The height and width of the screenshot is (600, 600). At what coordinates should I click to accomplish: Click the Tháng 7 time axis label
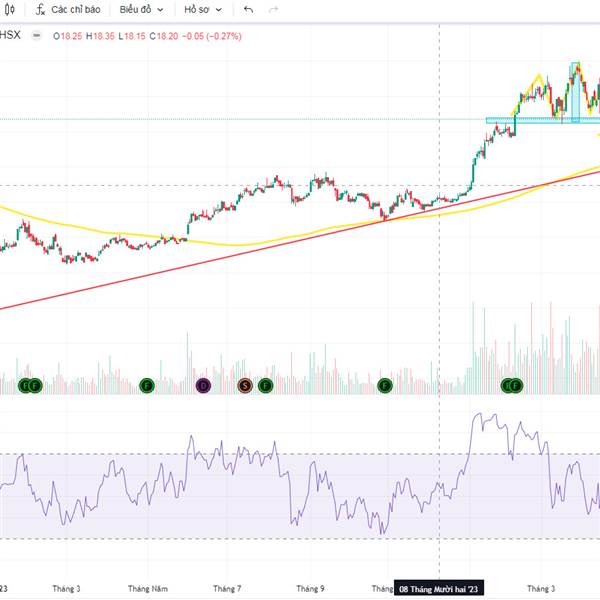227,589
